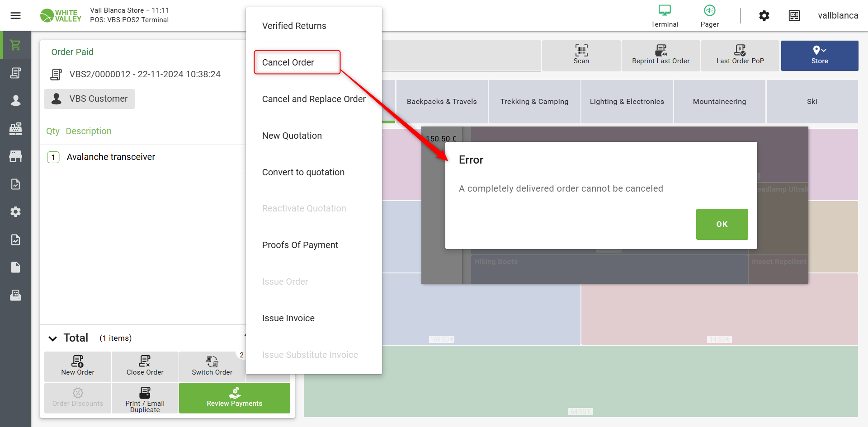This screenshot has width=868, height=427.
Task: Select Issue Invoice menu entry
Action: click(x=288, y=318)
